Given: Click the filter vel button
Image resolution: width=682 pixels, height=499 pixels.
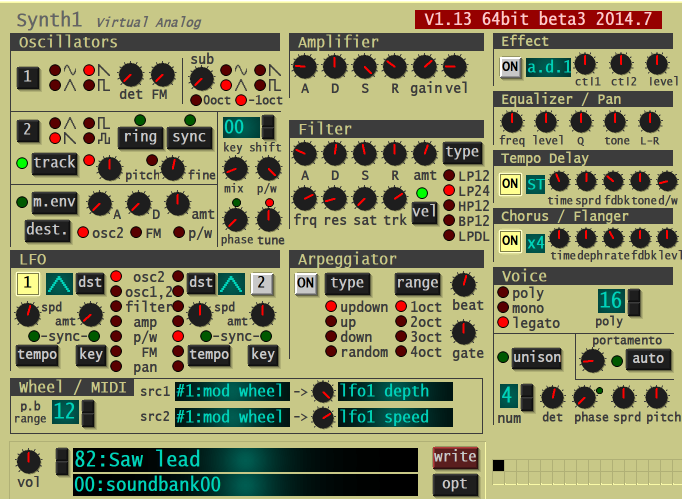Looking at the screenshot, I should point(424,212).
